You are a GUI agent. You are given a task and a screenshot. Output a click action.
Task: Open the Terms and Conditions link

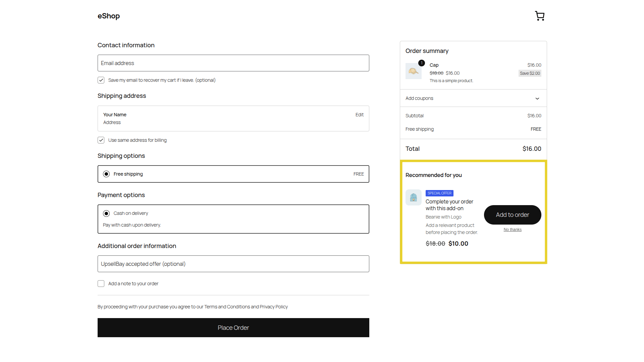pyautogui.click(x=227, y=307)
